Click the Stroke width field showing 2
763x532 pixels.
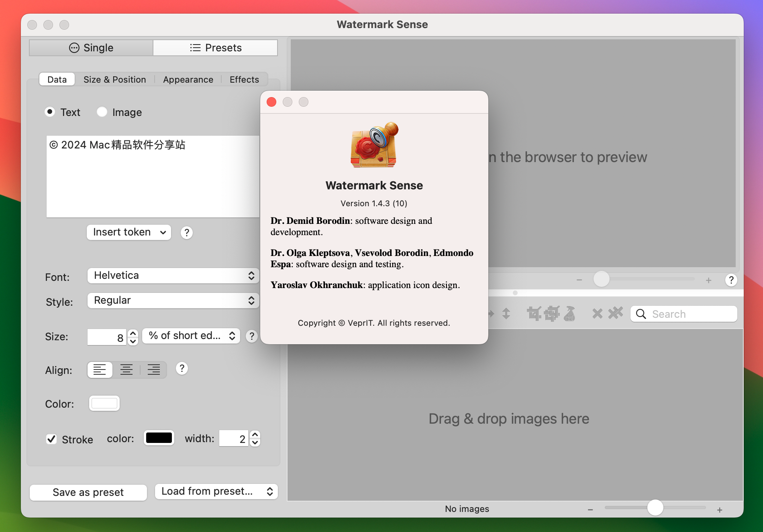coord(234,439)
